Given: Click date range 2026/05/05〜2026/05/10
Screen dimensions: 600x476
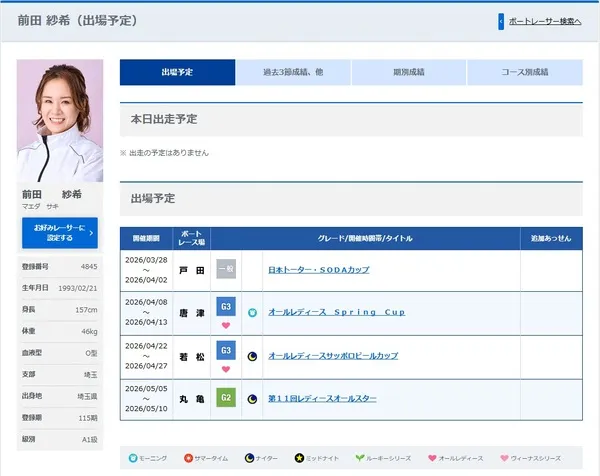Looking at the screenshot, I should tap(146, 398).
